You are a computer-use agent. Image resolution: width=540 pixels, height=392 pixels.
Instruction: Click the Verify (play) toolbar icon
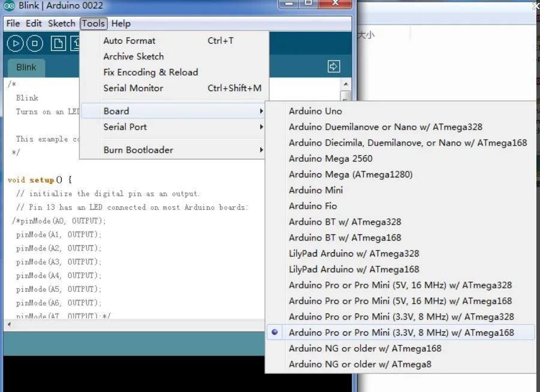(15, 43)
